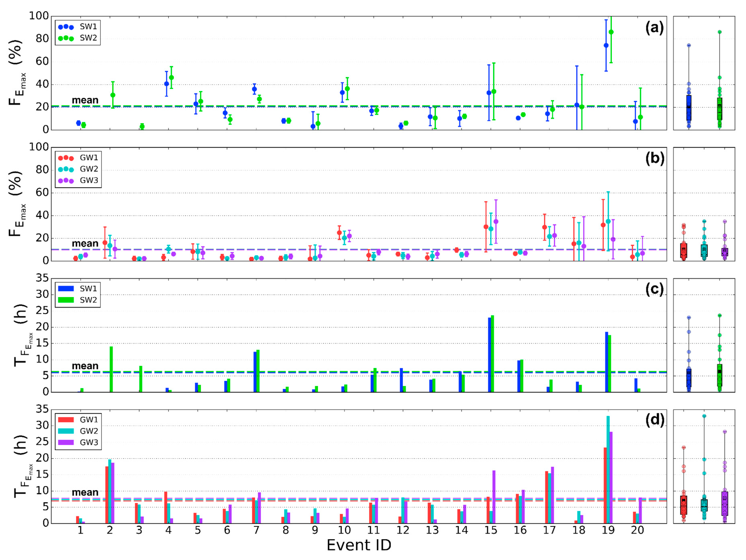Click the blue SW1 boxplot beside panel (a)
The width and height of the screenshot is (746, 560).
coord(689,108)
